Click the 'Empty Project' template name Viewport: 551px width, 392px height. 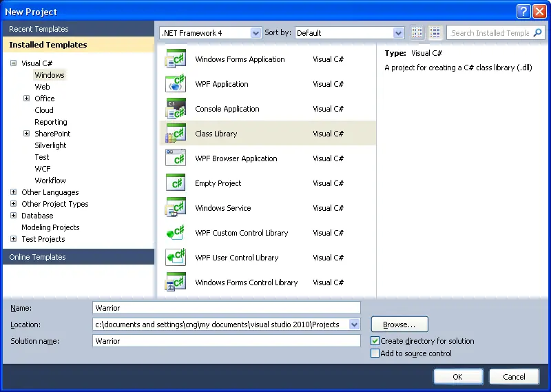pyautogui.click(x=218, y=183)
